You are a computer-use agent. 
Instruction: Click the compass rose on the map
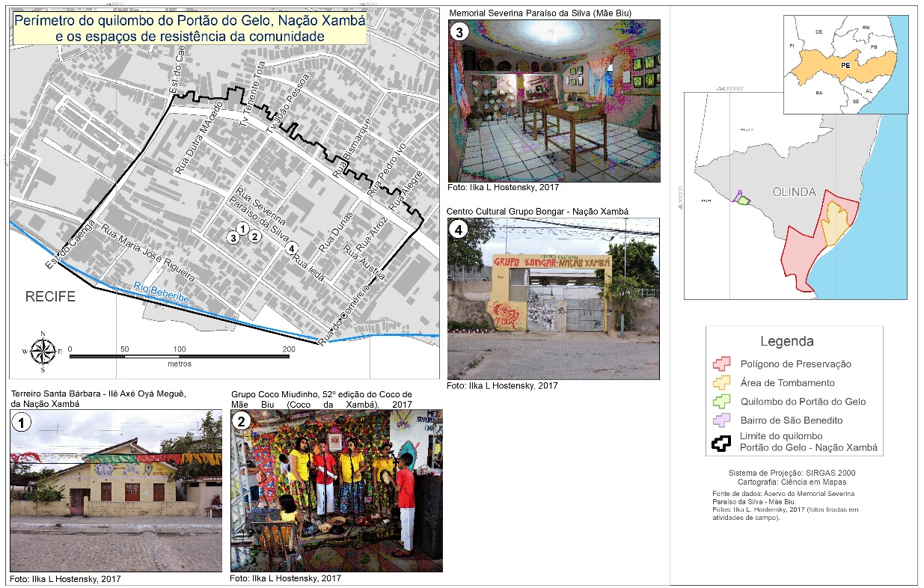click(44, 351)
